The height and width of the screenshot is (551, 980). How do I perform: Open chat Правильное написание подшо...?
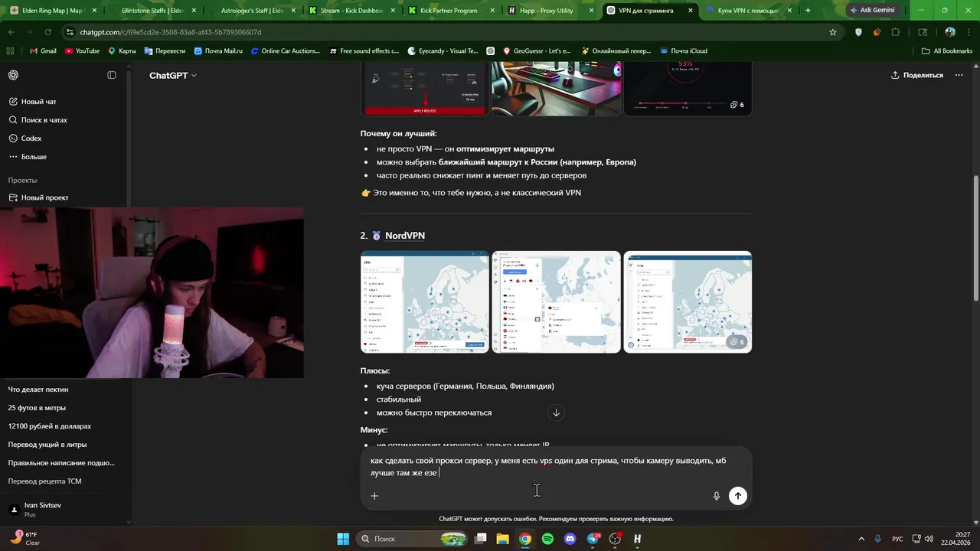[x=61, y=463]
